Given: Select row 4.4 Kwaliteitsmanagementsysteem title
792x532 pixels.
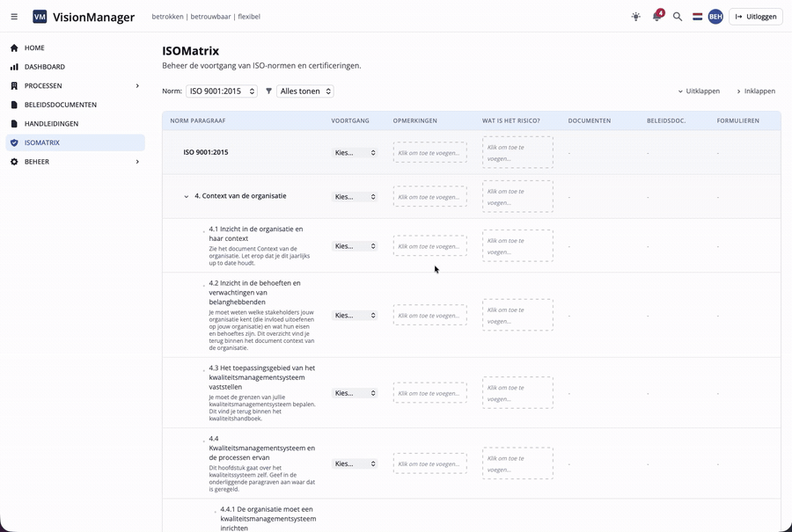Looking at the screenshot, I should pos(262,448).
